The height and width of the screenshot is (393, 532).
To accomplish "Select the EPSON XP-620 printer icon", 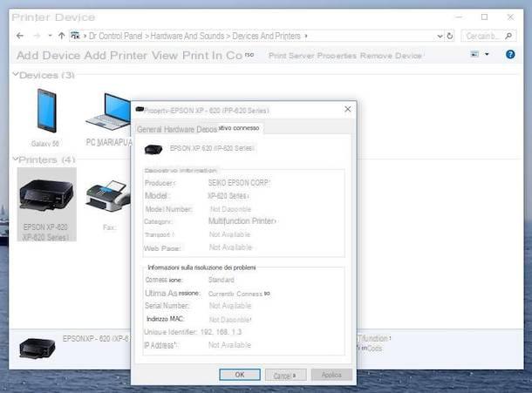I will tap(47, 204).
